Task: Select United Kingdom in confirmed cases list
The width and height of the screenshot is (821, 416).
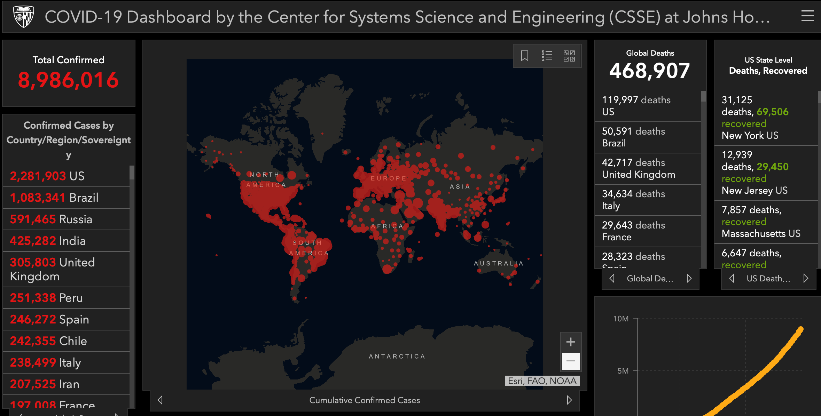Action: coord(66,269)
